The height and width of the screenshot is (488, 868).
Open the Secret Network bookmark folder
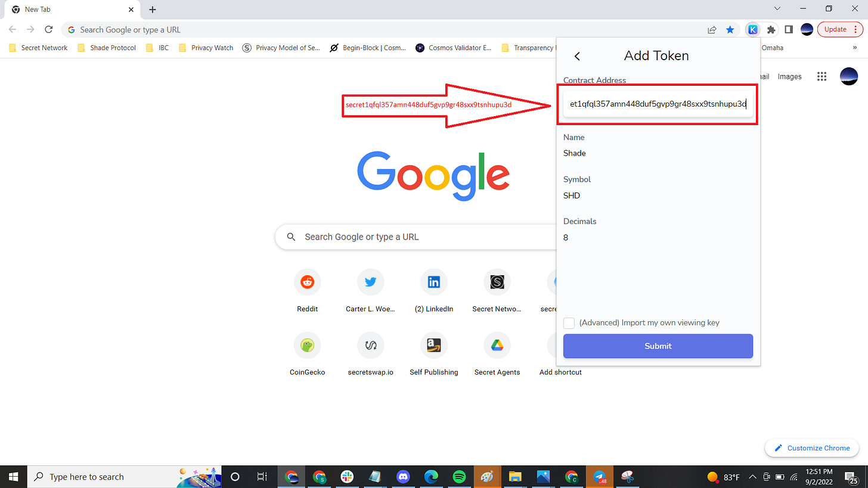[x=39, y=48]
